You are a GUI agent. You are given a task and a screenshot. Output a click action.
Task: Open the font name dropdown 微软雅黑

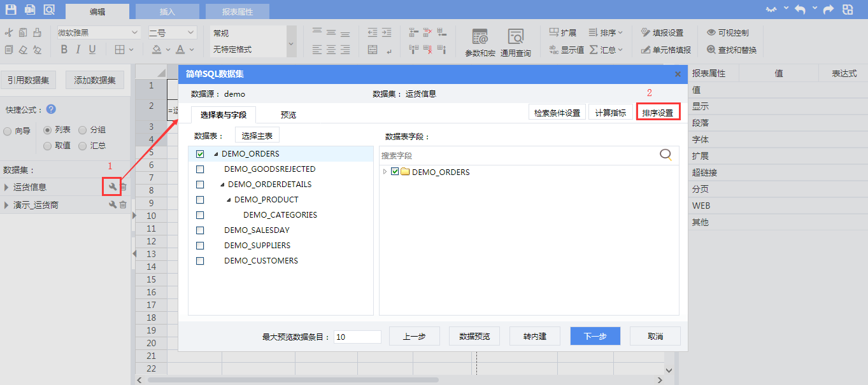click(98, 32)
